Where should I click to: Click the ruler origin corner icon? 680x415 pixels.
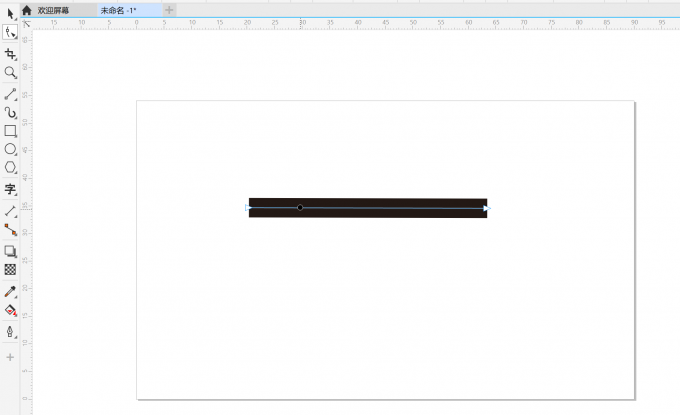pyautogui.click(x=26, y=23)
